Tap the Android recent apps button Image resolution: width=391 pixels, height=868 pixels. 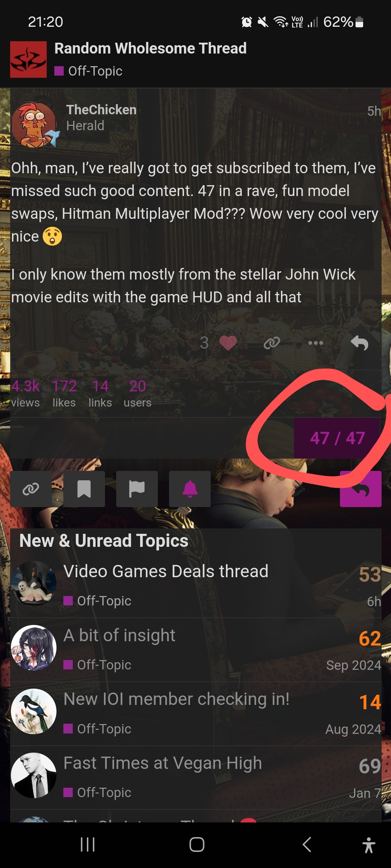[x=88, y=845]
